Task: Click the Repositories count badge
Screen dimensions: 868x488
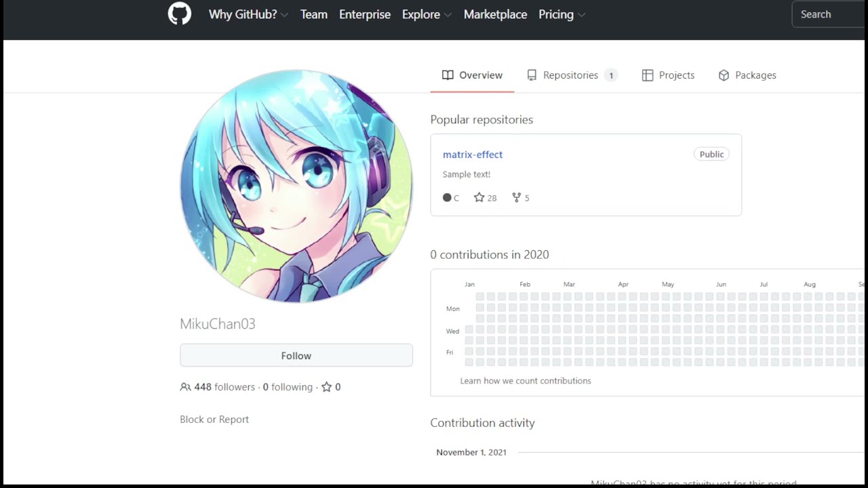Action: coord(611,75)
